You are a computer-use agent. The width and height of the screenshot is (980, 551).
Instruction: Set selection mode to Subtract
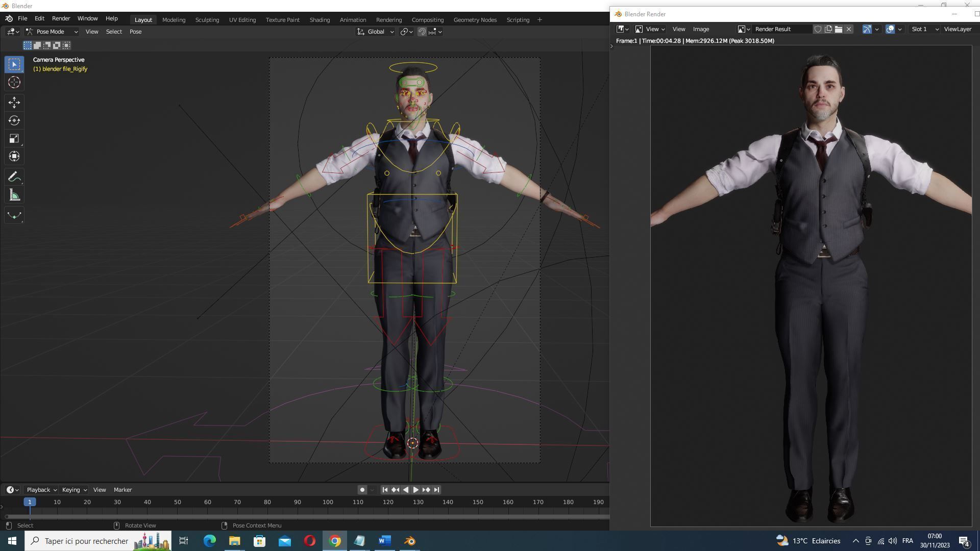point(47,45)
